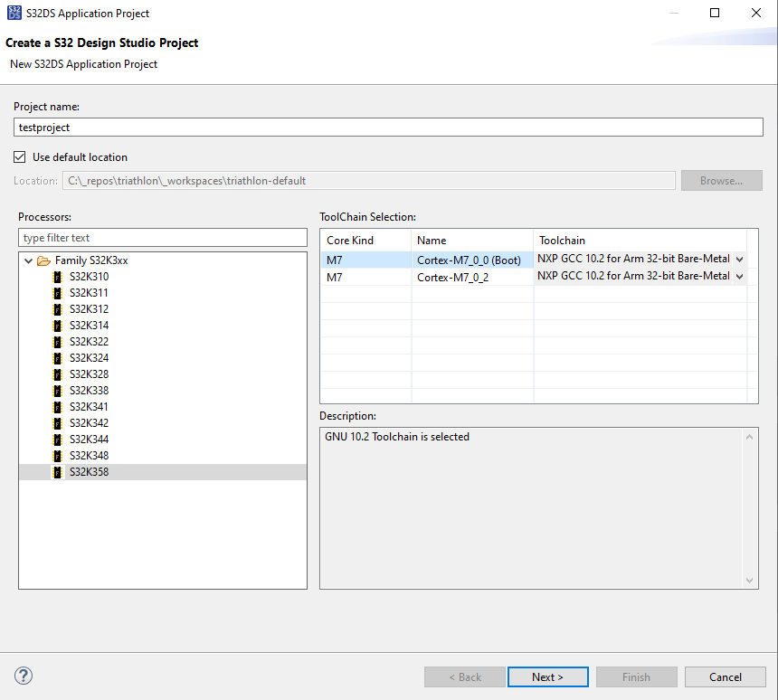Click the processor filter text field

coord(163,236)
